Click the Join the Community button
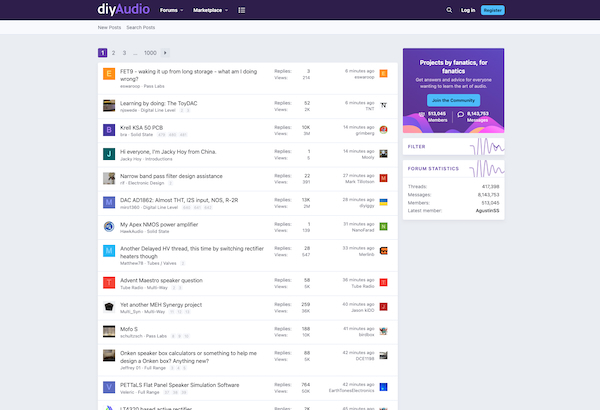 click(454, 101)
